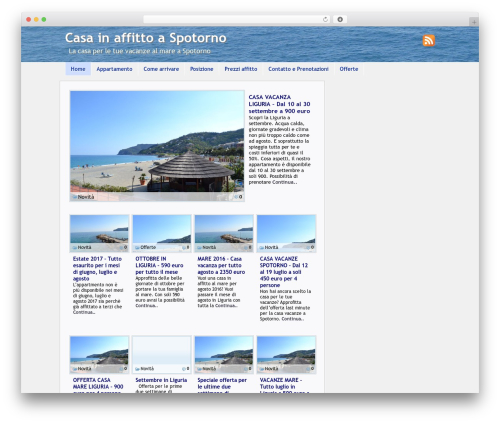Open the orange RSS feed icon
Image resolution: width=500 pixels, height=423 pixels.
coord(429,40)
